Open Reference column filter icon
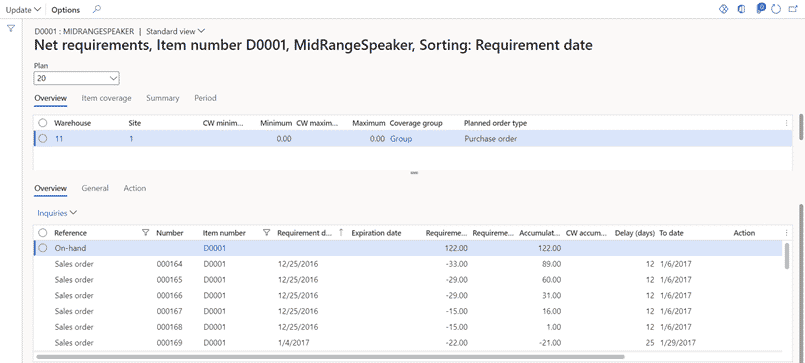This screenshot has height=363, width=805. tap(145, 233)
